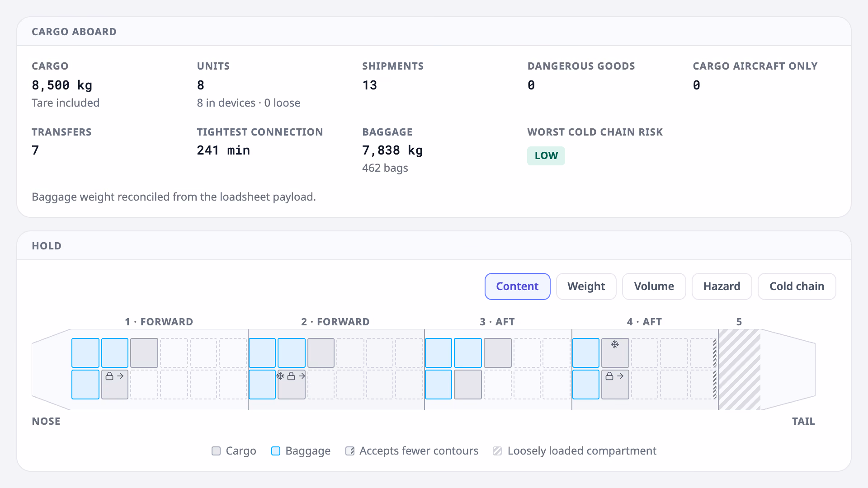Click arrow icon on compartment 4 cargo unit

620,376
